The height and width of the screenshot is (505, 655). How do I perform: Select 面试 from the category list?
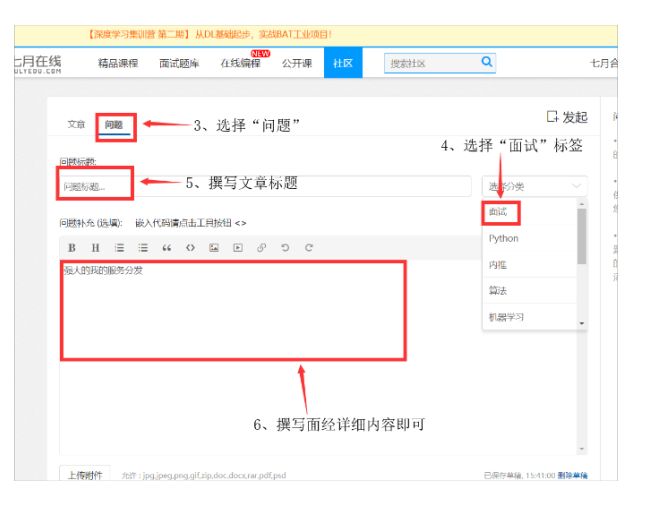[498, 212]
